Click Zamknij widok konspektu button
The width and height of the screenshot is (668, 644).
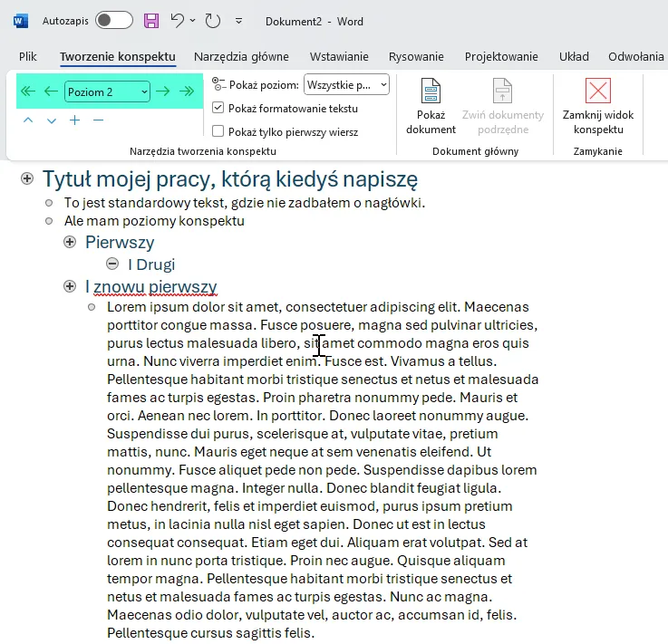coord(597,106)
